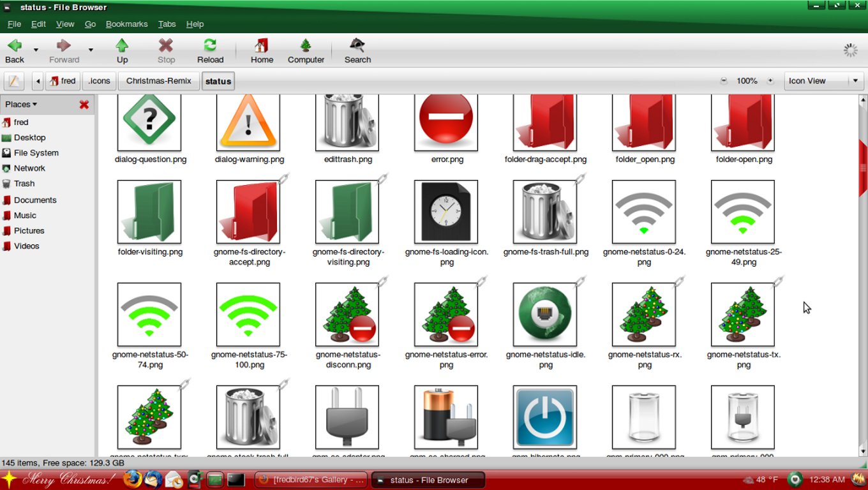This screenshot has height=490, width=868.
Task: Go to the Home folder
Action: click(x=262, y=51)
